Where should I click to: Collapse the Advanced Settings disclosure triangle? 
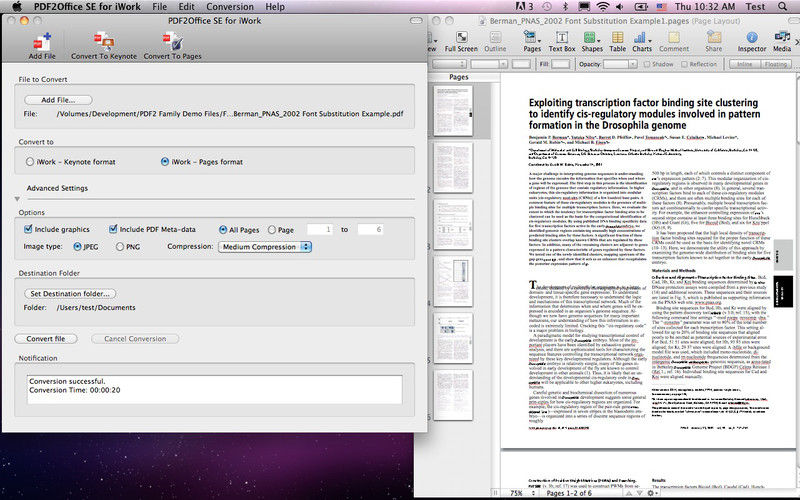(x=17, y=198)
